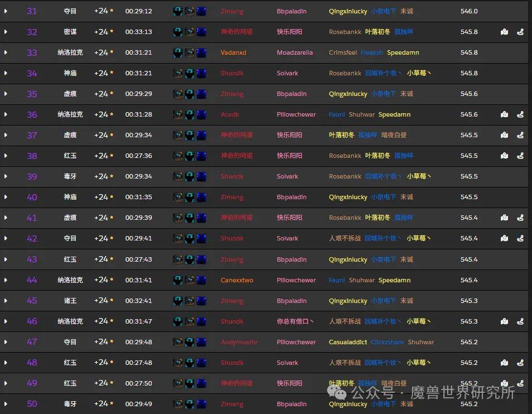The image size is (532, 414).
Task: Click the 00:27:36 time in rank 38
Action: pyautogui.click(x=138, y=156)
